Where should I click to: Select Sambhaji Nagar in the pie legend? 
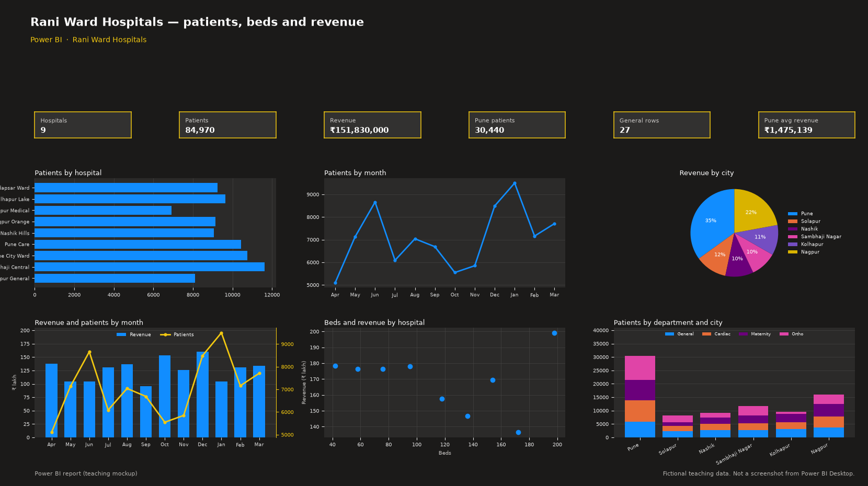[x=815, y=237]
